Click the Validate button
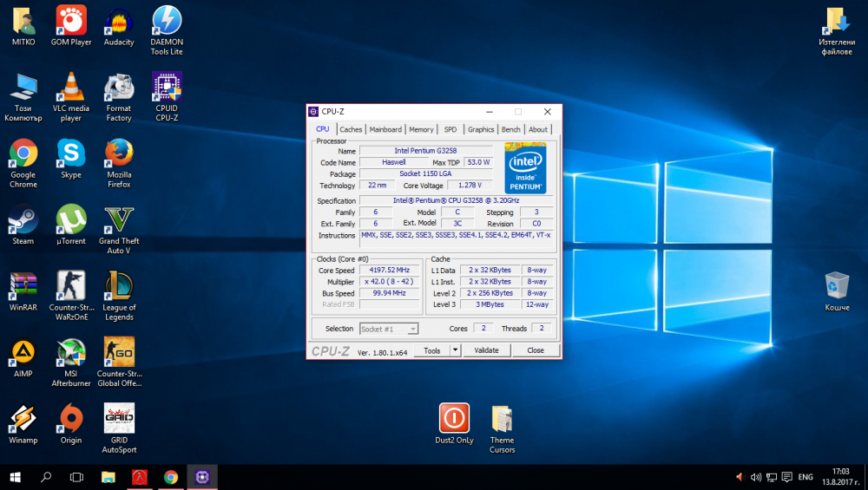The width and height of the screenshot is (868, 490). pyautogui.click(x=486, y=350)
